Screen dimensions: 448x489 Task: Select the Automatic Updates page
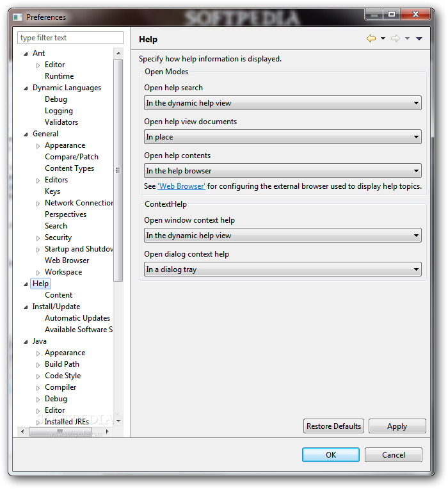click(x=77, y=318)
